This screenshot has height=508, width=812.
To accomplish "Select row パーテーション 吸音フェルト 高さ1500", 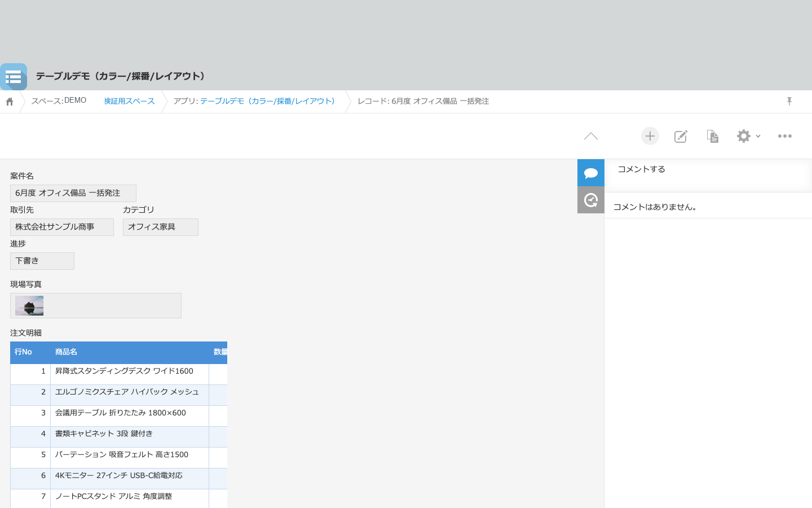I will [x=118, y=458].
